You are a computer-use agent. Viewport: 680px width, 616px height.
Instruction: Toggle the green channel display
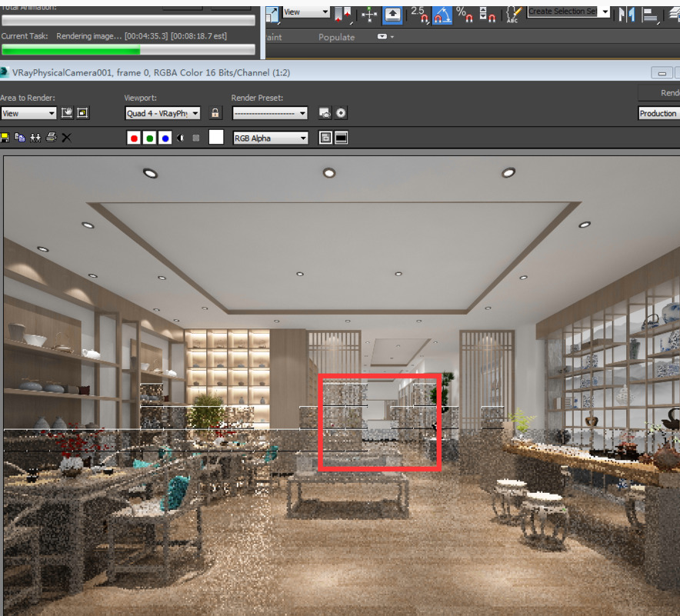click(x=149, y=138)
